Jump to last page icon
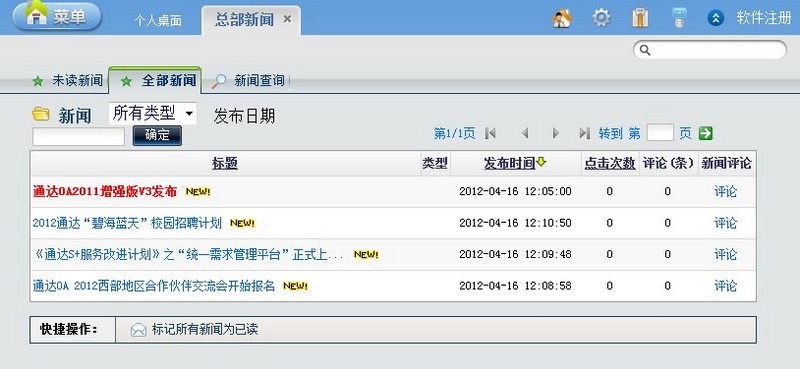The image size is (800, 369). click(585, 134)
